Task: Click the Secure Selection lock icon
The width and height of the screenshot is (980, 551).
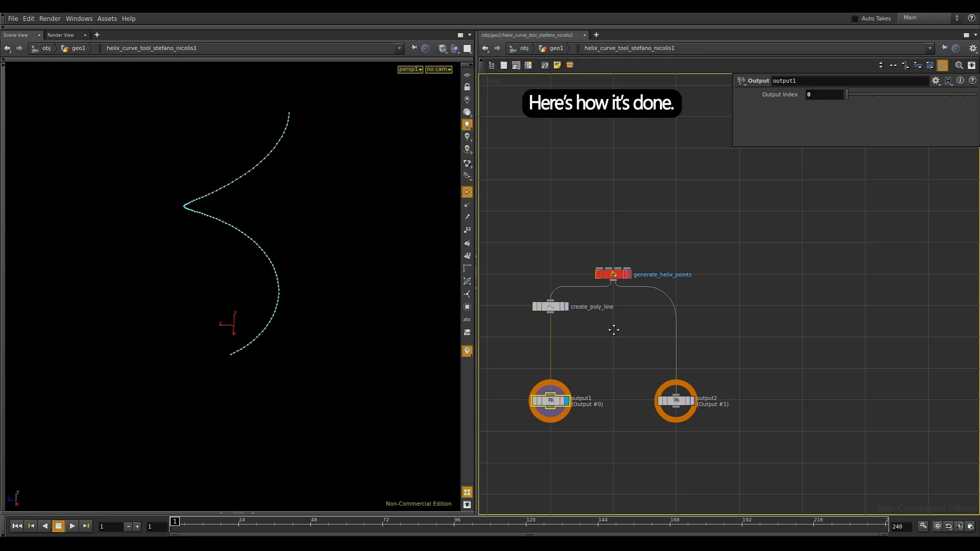Action: point(468,87)
